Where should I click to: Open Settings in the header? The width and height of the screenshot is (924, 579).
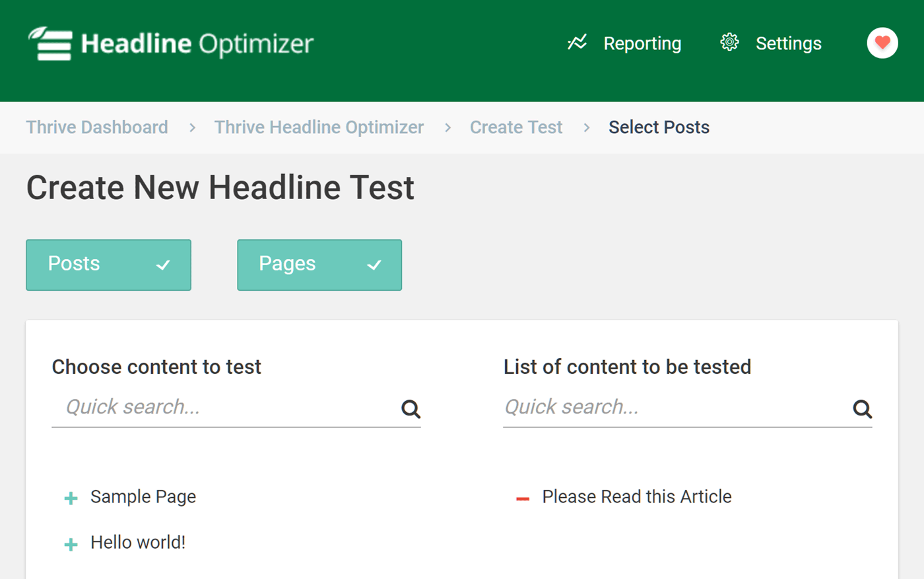[788, 44]
